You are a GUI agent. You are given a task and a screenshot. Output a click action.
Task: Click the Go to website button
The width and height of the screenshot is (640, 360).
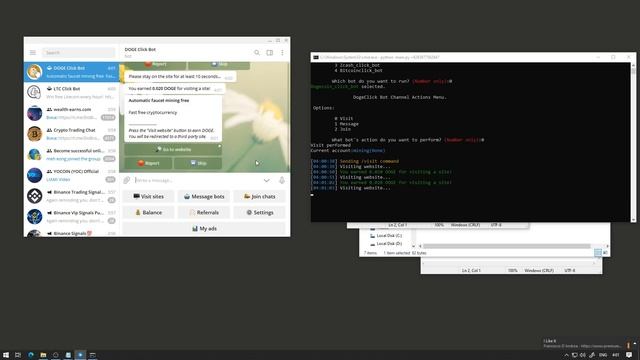click(x=173, y=149)
